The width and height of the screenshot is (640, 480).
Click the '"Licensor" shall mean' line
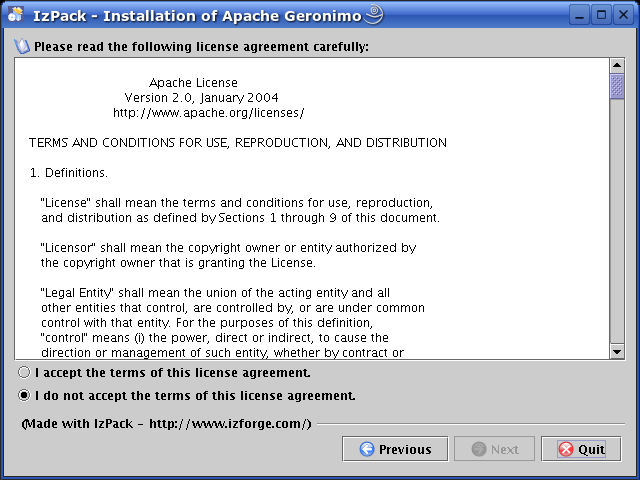(228, 248)
